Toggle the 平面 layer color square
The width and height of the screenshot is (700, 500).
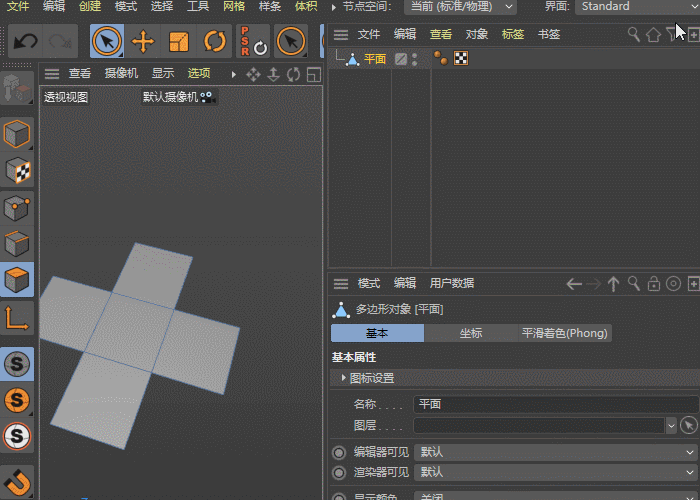coord(401,59)
